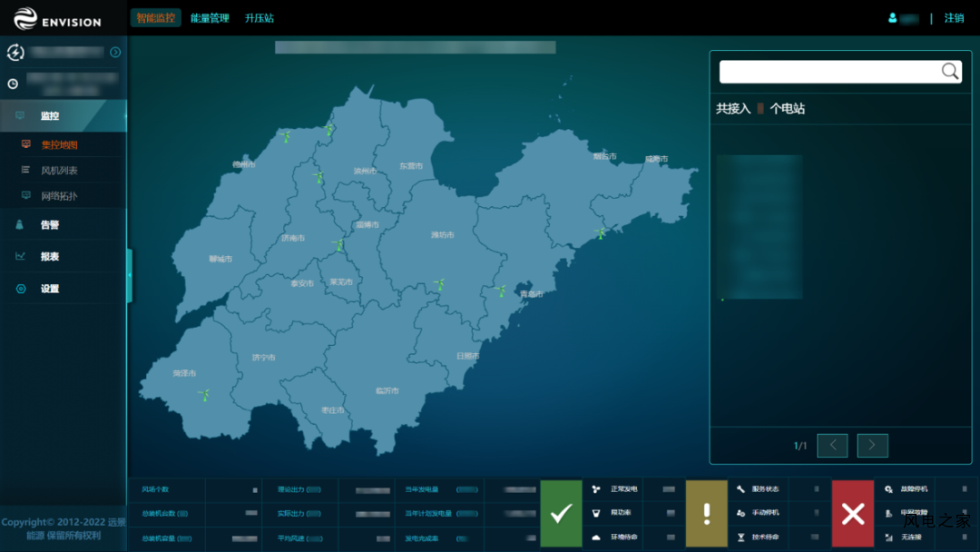This screenshot has height=552, width=980.
Task: Click the 平均风速 label
Action: tap(300, 538)
